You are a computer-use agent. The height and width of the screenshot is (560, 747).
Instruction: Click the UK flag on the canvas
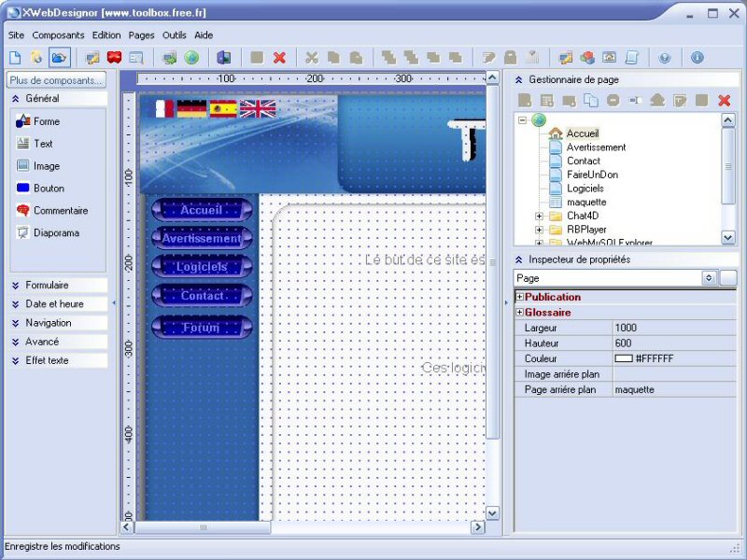(258, 108)
